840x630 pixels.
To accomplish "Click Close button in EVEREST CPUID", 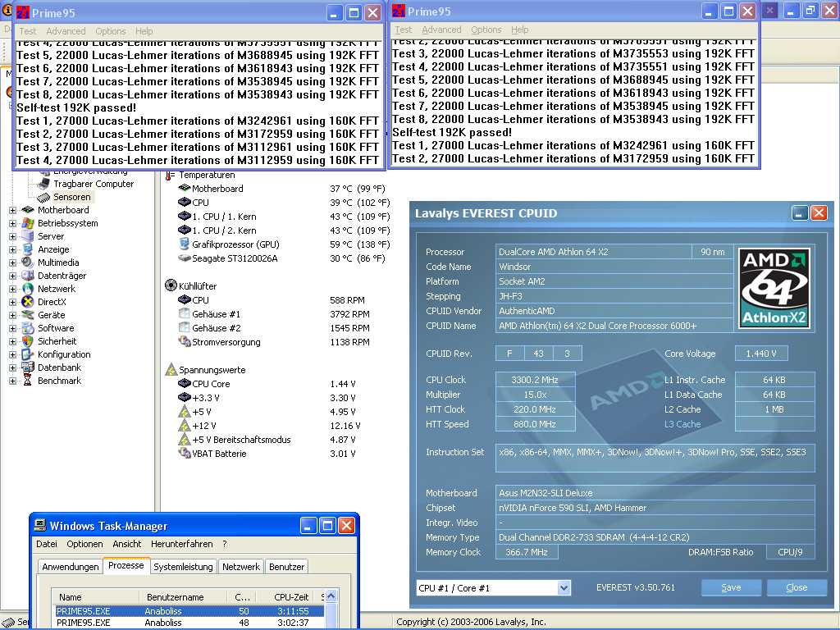I will tap(797, 587).
